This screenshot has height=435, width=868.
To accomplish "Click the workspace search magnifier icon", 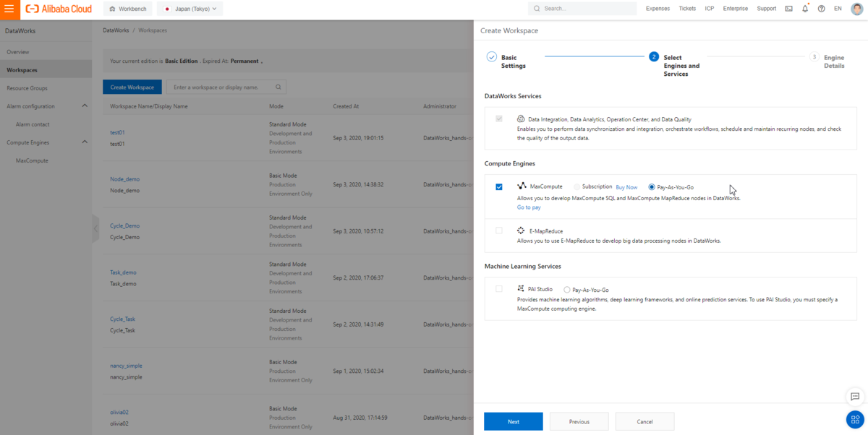I will [x=278, y=87].
